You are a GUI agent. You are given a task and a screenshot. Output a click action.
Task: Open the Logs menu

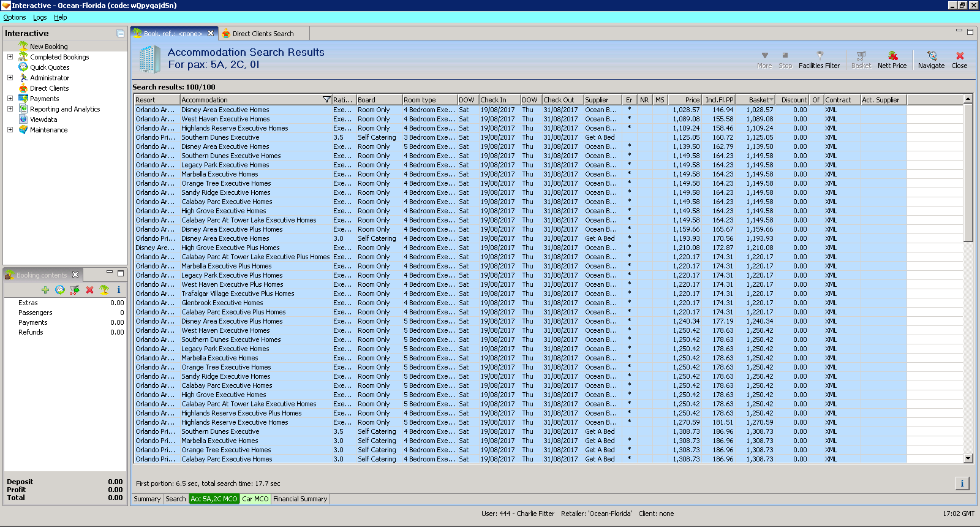pos(40,17)
